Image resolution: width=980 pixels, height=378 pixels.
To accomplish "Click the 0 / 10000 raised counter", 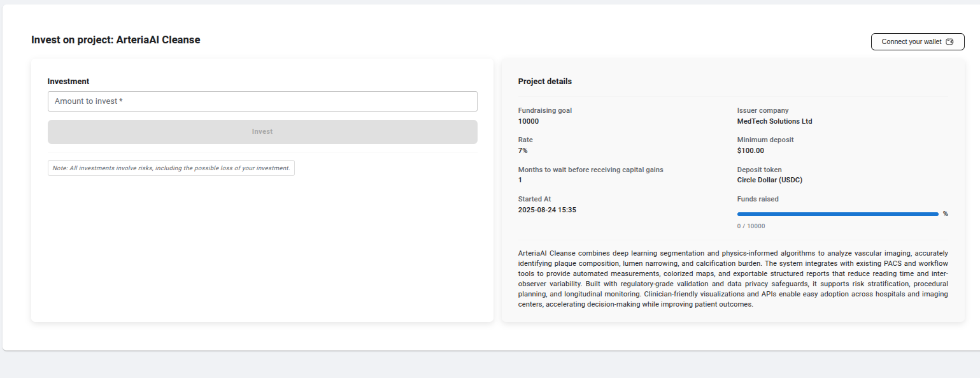I will pyautogui.click(x=751, y=226).
